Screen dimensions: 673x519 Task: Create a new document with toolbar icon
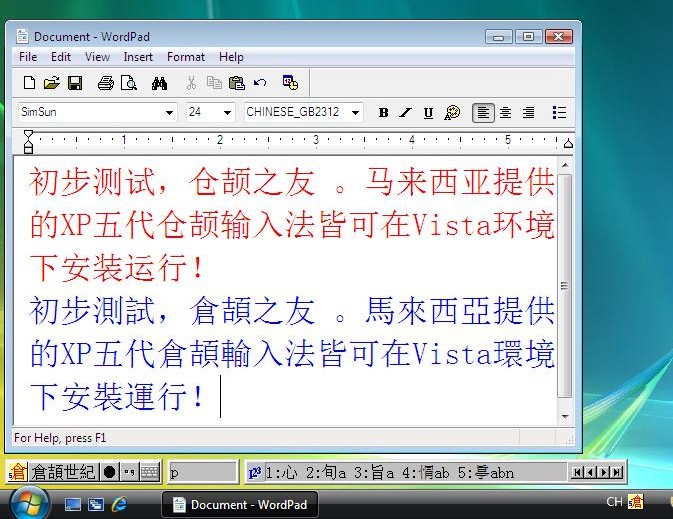point(29,83)
